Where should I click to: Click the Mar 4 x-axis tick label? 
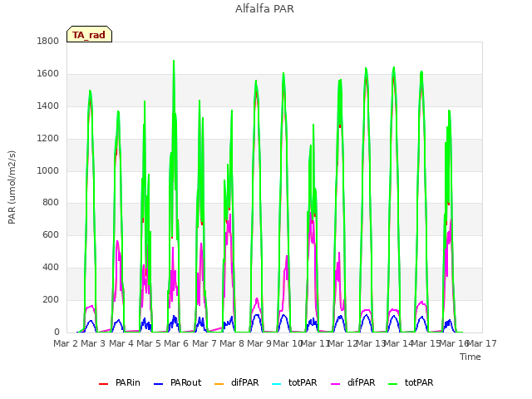[121, 343]
